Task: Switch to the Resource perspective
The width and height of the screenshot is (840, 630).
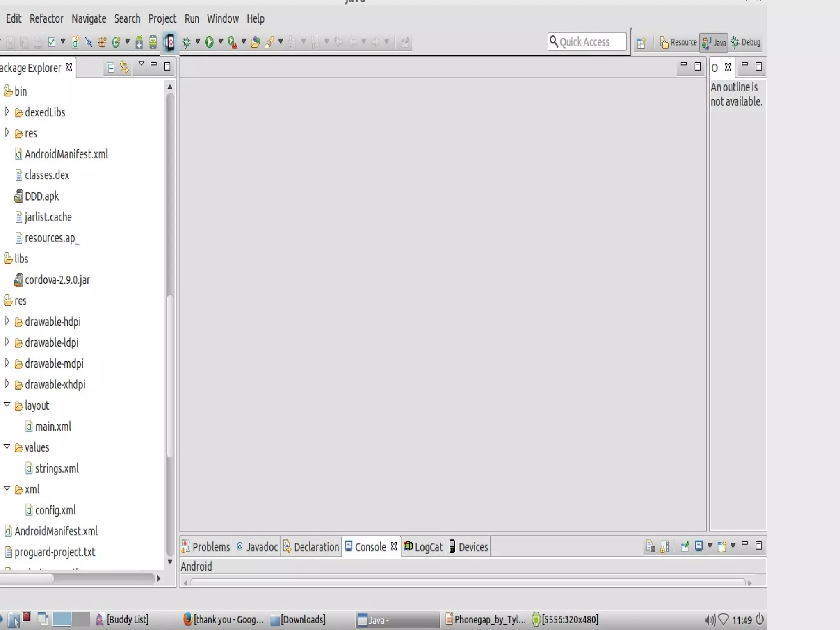Action: point(678,42)
